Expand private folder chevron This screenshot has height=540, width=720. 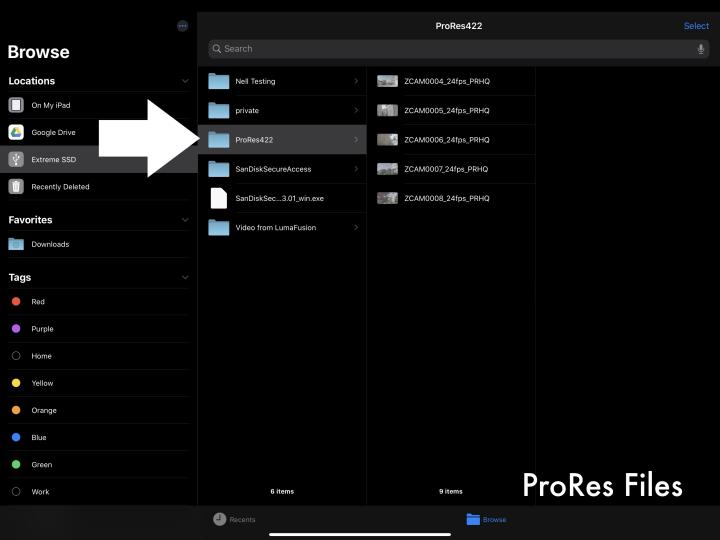click(356, 111)
